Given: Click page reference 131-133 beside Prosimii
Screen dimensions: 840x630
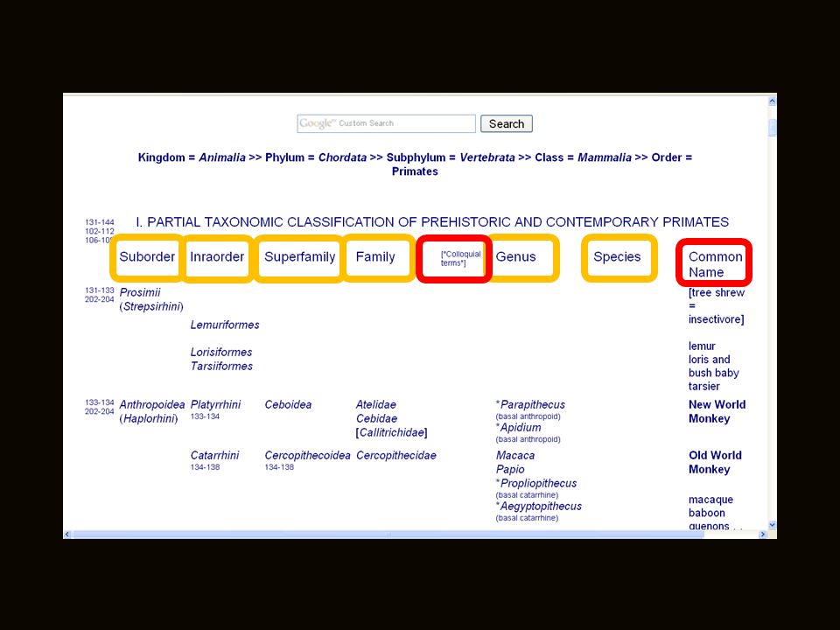Looking at the screenshot, I should pyautogui.click(x=100, y=290).
